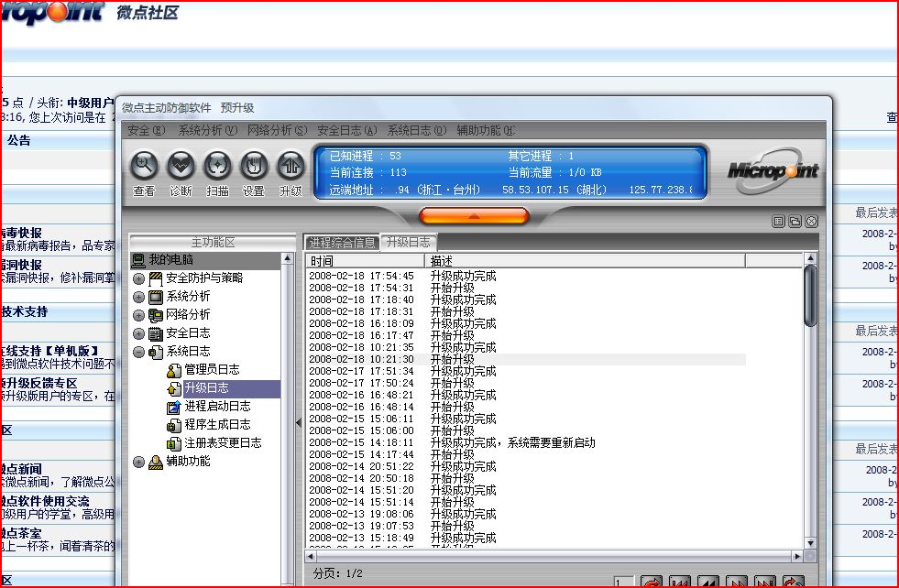Click the list-view icon above the log
This screenshot has height=588, width=899.
click(778, 222)
